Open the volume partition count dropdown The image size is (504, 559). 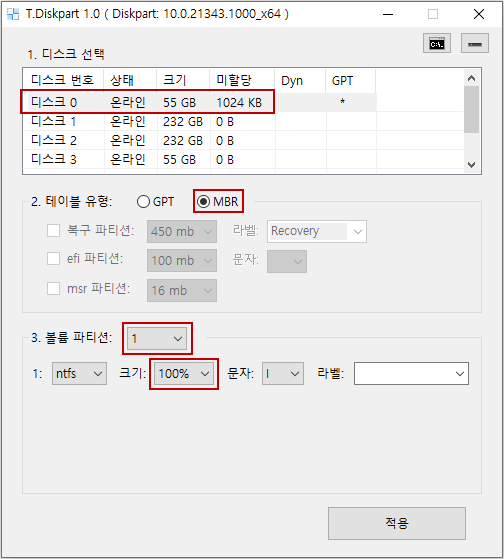(x=157, y=338)
